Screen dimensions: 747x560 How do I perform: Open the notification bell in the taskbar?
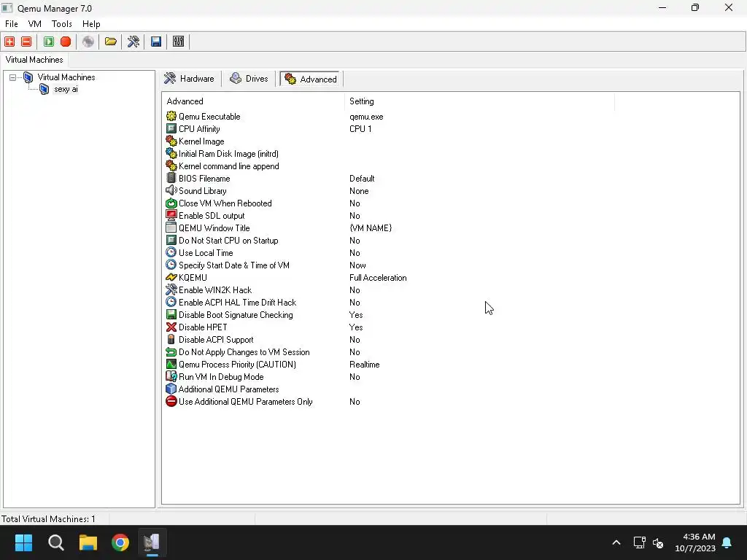727,542
